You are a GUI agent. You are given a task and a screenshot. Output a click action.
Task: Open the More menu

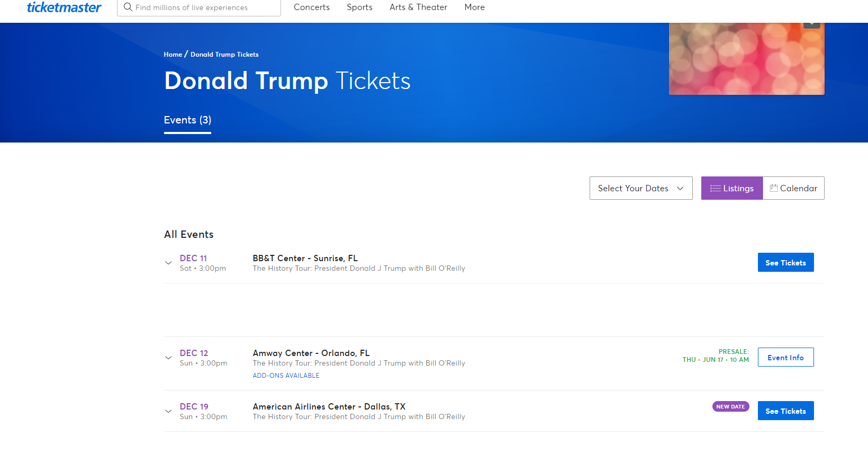pyautogui.click(x=475, y=7)
